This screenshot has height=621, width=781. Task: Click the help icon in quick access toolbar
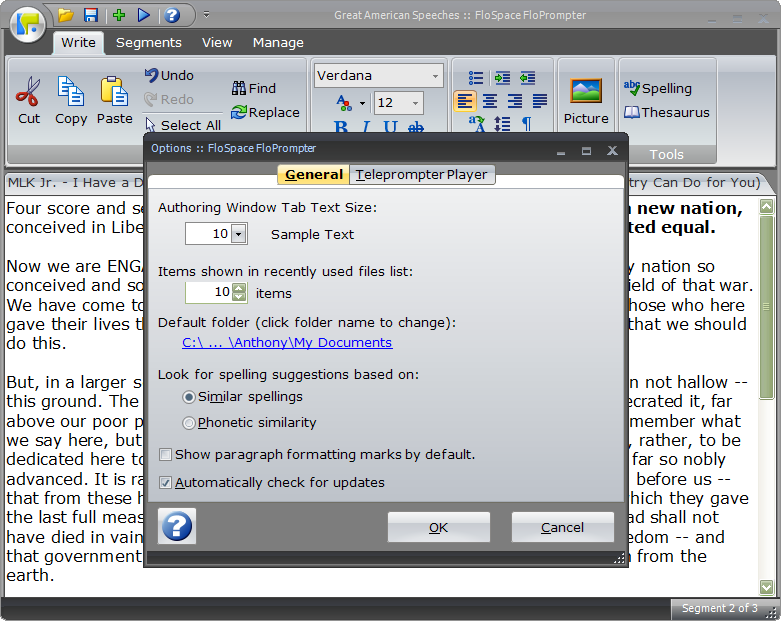tap(172, 15)
